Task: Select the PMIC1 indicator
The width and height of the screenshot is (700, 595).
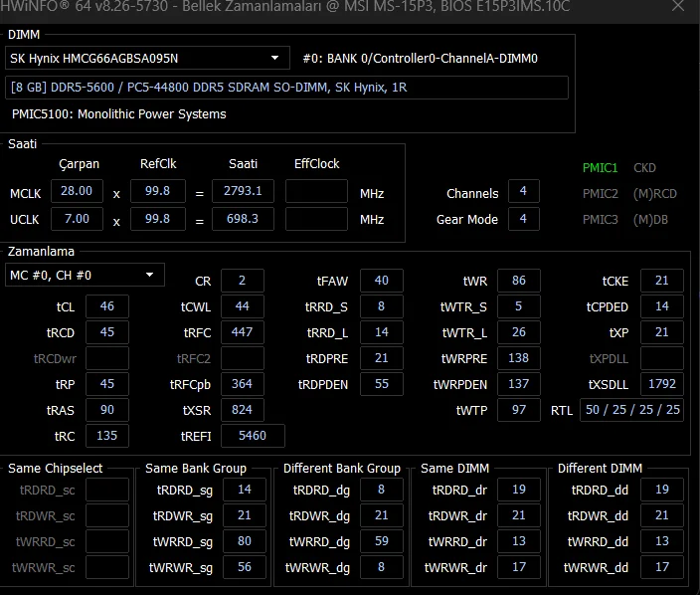Action: (600, 168)
